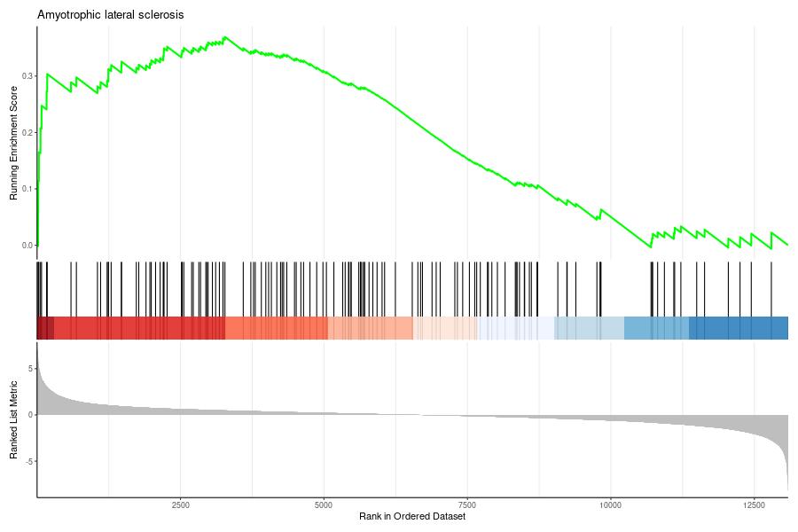The width and height of the screenshot is (798, 532).
Task: Click the 0 tick on Ranked List Metric axis
Action: tap(30, 415)
